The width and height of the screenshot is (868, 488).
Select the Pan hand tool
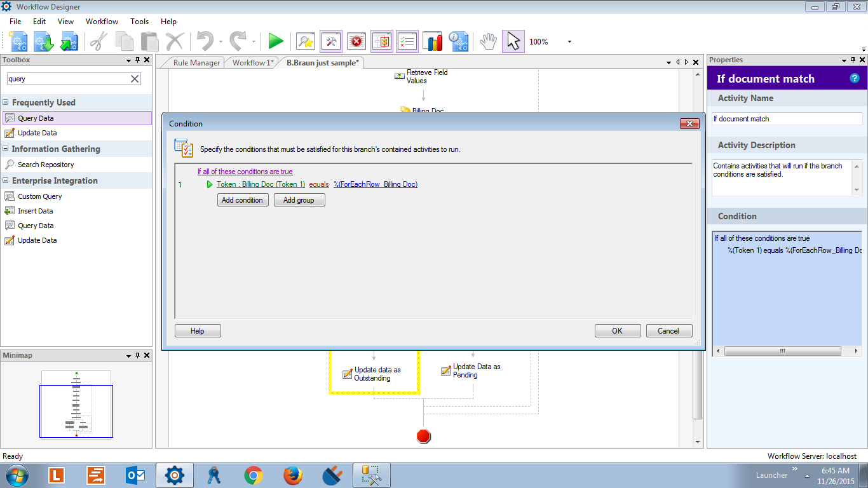pyautogui.click(x=487, y=41)
